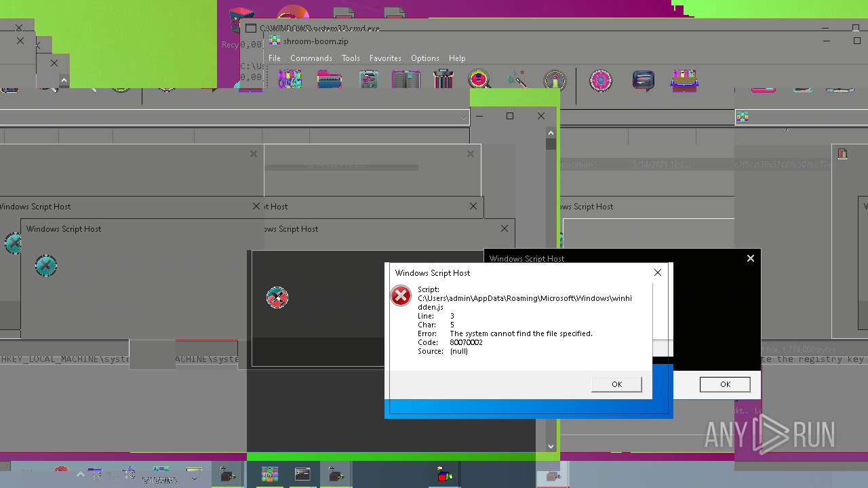Open the Favorites menu
The width and height of the screenshot is (868, 488).
(385, 58)
